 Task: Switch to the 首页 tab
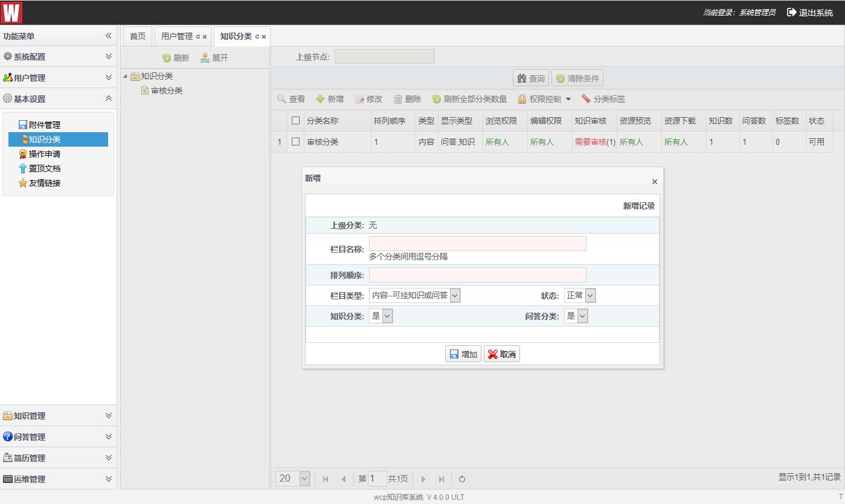click(x=138, y=36)
